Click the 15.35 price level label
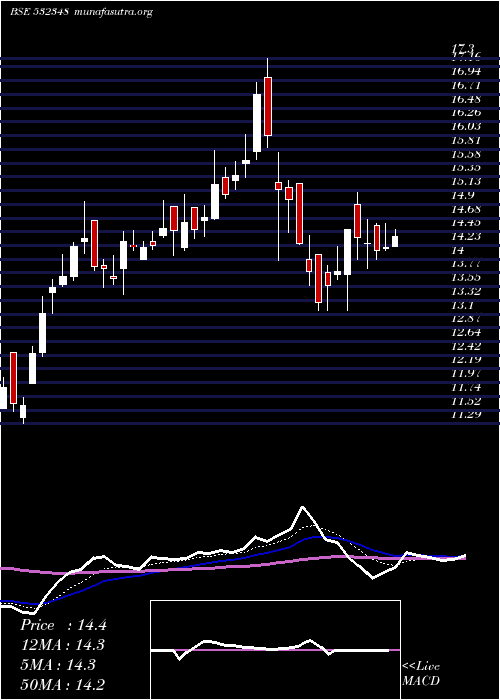The image size is (500, 700). click(467, 167)
